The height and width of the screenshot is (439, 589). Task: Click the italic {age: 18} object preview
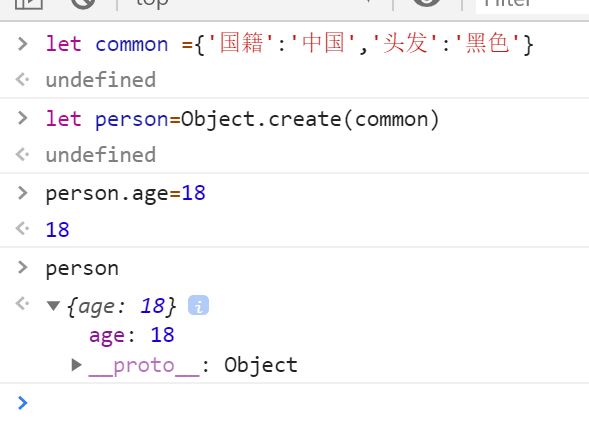pyautogui.click(x=121, y=306)
